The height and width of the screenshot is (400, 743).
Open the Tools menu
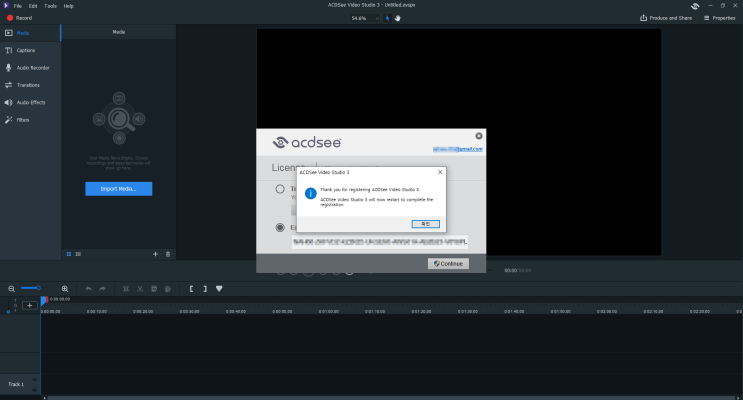(x=50, y=6)
